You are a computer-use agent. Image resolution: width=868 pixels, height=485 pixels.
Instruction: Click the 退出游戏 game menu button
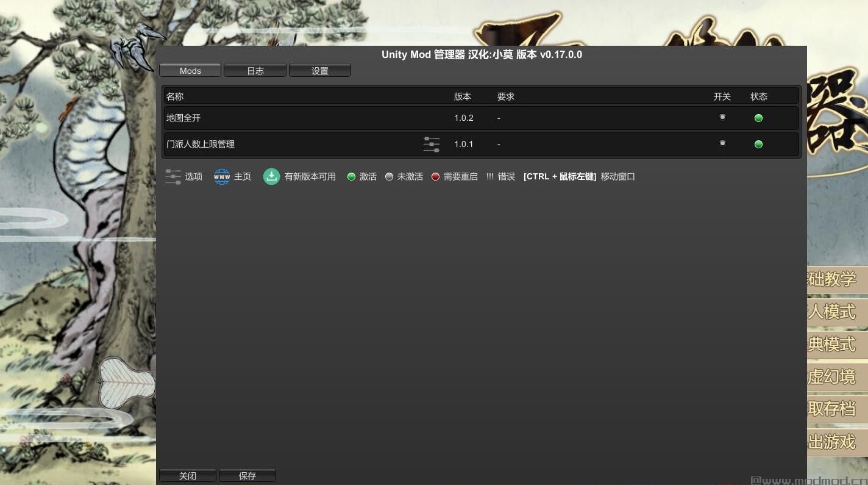tap(837, 441)
